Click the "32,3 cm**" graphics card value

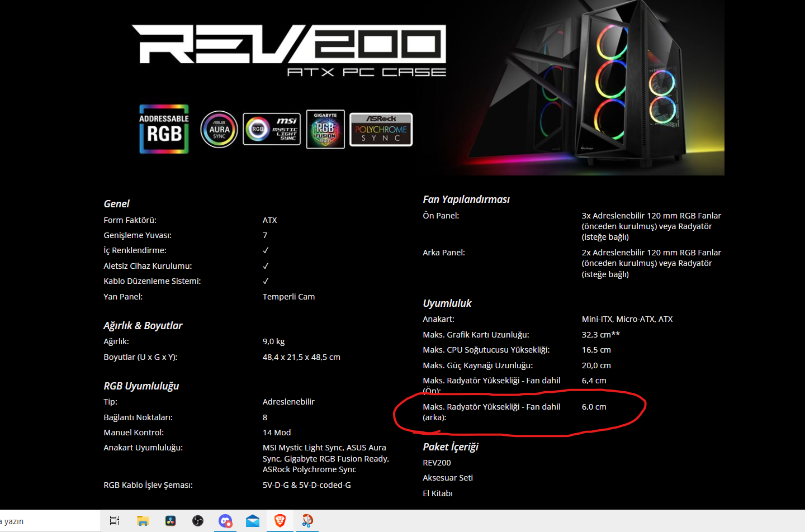(x=601, y=335)
